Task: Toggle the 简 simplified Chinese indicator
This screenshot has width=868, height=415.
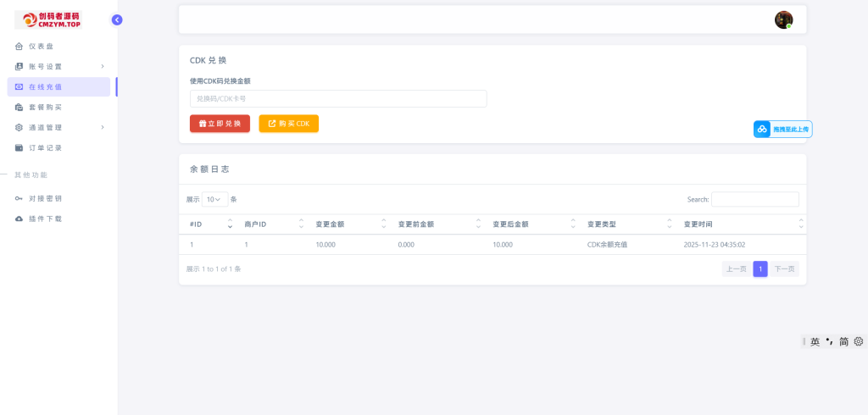Action: click(843, 342)
